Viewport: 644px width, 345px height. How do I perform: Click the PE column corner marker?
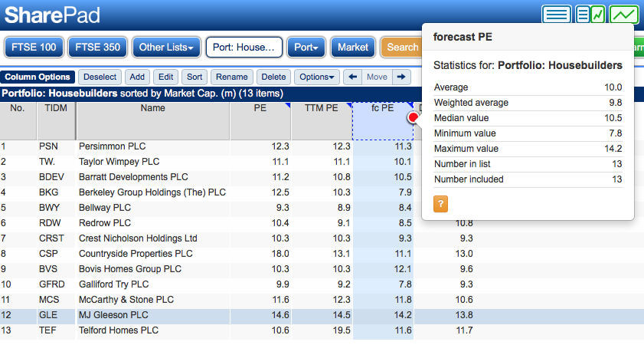(288, 105)
